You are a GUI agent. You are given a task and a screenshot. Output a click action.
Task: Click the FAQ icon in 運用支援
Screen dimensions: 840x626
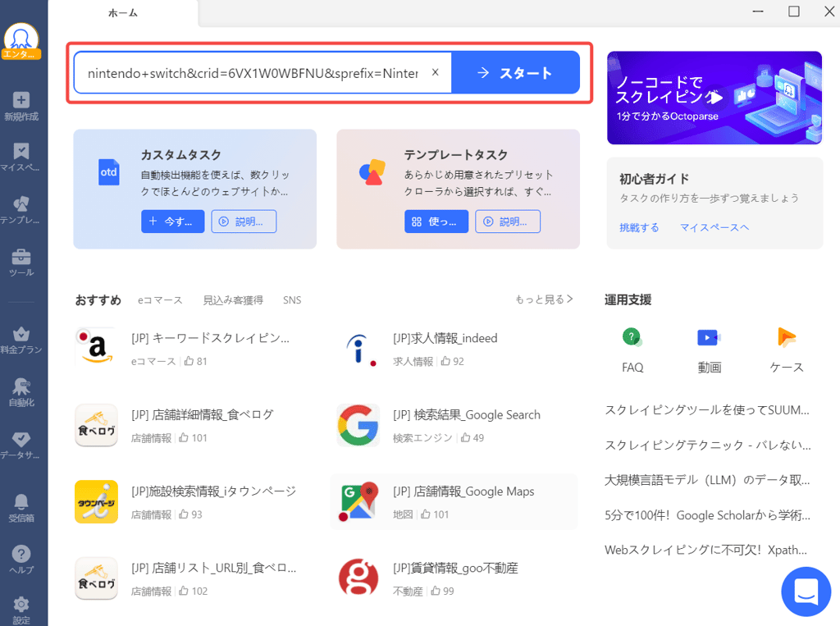click(x=632, y=337)
